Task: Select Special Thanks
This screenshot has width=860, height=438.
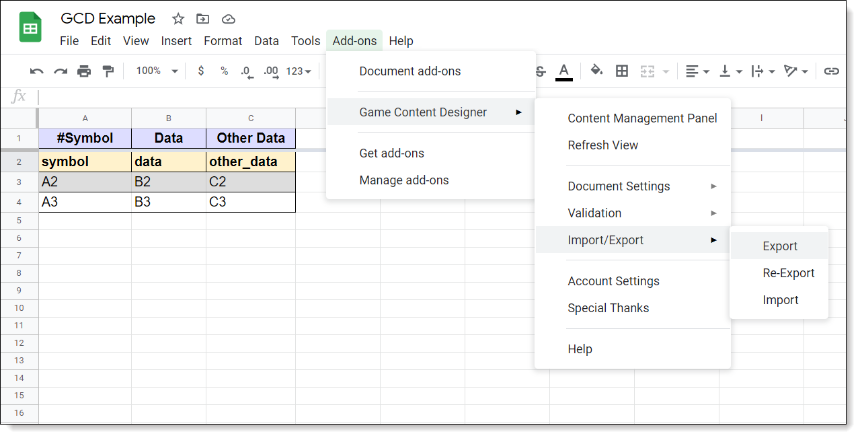Action: (x=633, y=308)
